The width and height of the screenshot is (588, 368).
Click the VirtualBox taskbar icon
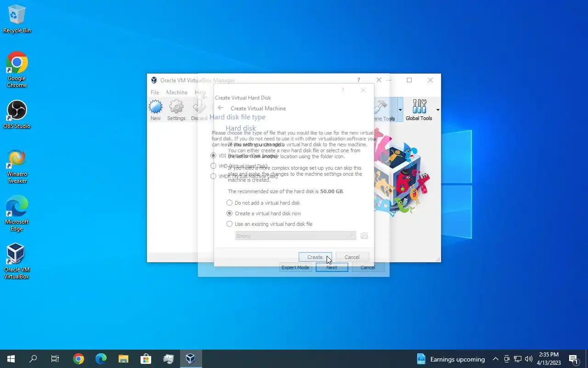[190, 359]
